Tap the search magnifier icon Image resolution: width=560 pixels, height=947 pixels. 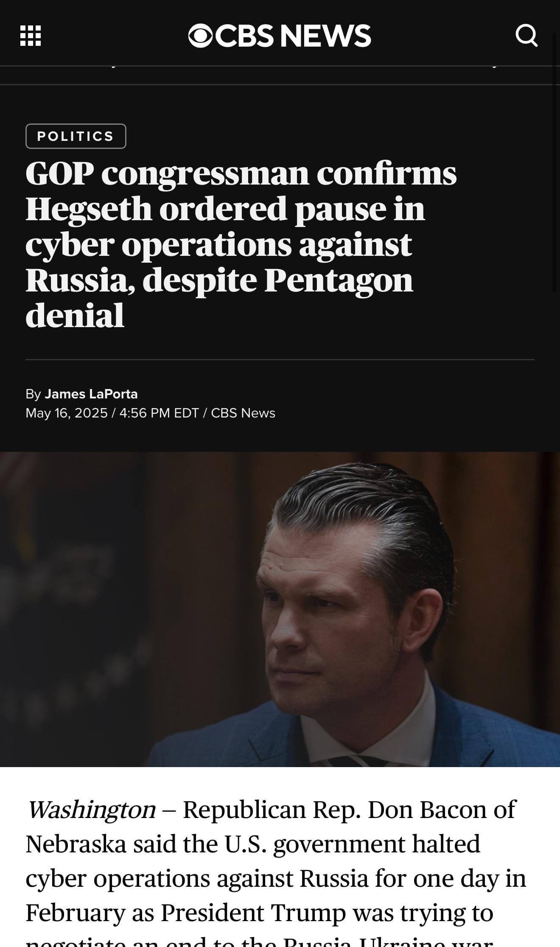526,36
